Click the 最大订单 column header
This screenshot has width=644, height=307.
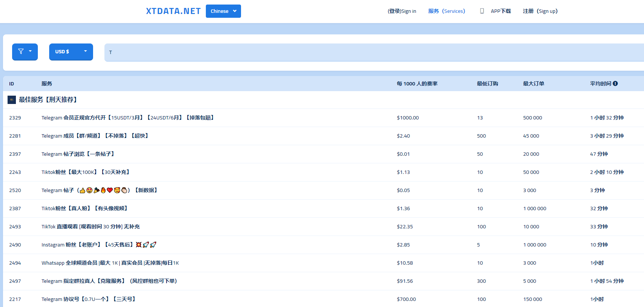pos(534,84)
